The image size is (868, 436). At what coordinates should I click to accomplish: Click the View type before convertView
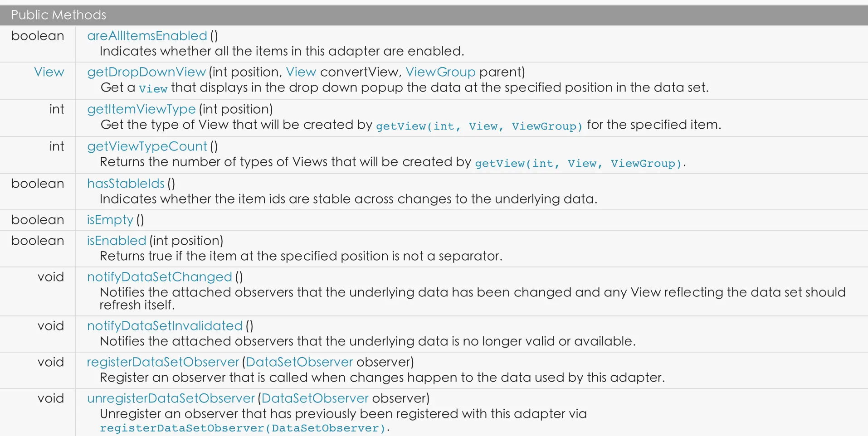click(x=301, y=72)
